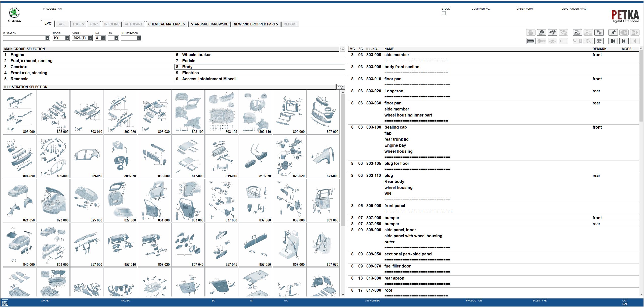Click the DEPOT transfer icon
The image size is (644, 307).
click(x=588, y=33)
